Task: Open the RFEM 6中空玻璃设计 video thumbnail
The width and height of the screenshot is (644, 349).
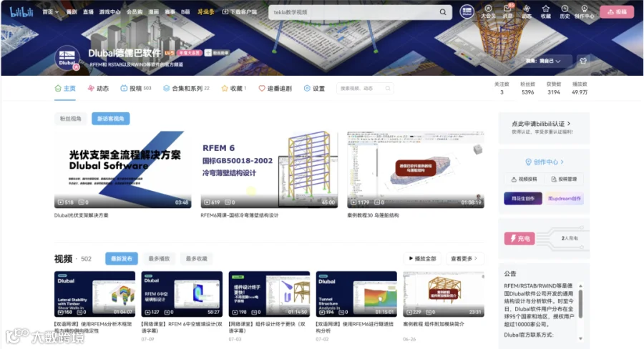Action: point(182,293)
